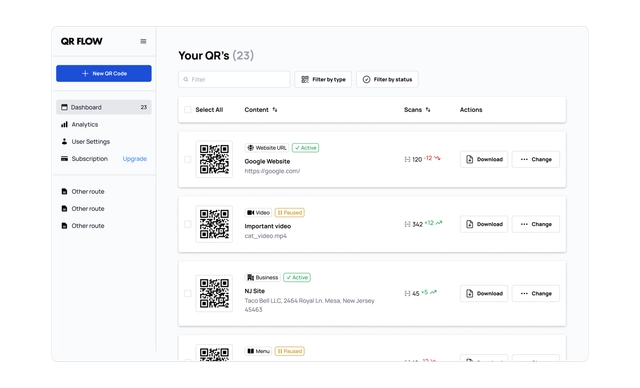
Task: Click the -12 downward trend indicator
Action: click(432, 158)
